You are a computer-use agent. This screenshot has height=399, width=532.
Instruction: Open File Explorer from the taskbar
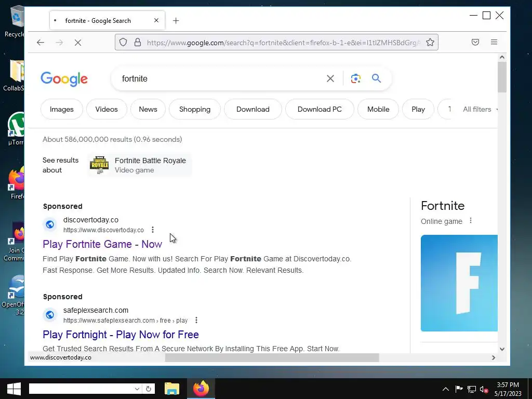point(171,389)
